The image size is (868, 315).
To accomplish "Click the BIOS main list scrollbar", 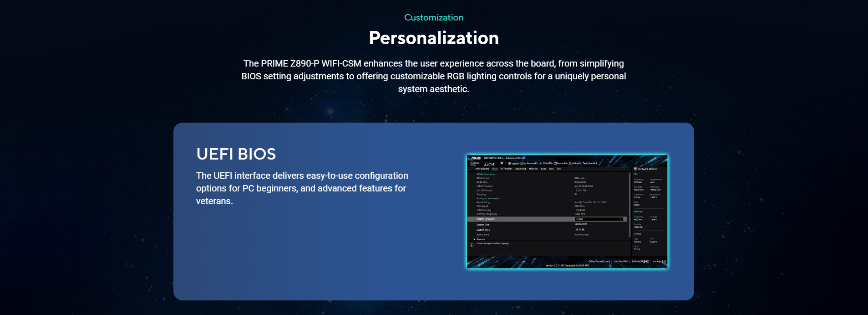I will click(630, 205).
